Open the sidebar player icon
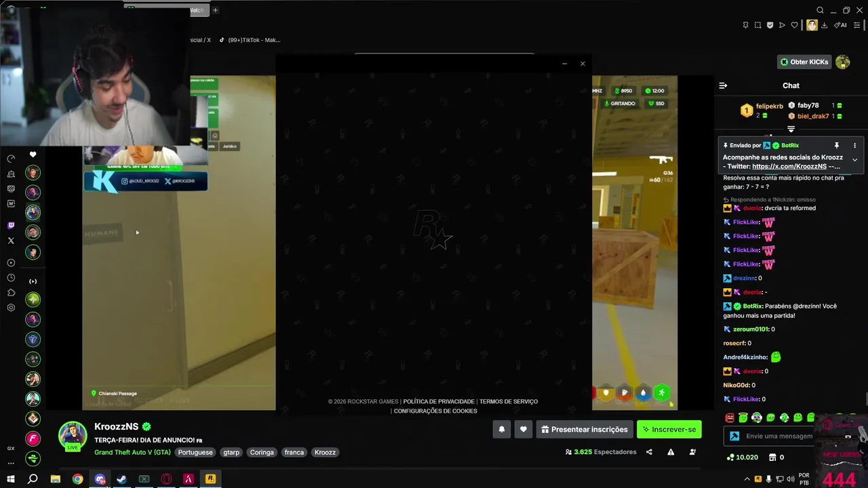Screen dimensions: 868x488 click(11, 263)
